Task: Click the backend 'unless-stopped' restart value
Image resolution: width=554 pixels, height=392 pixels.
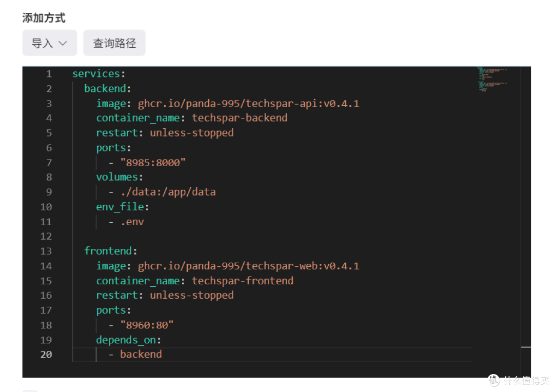Action: (191, 132)
